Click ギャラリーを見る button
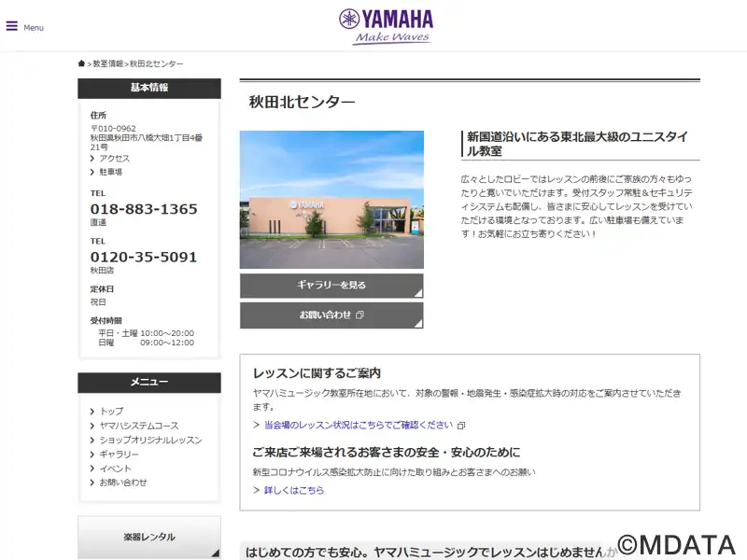This screenshot has height=560, width=747. [331, 286]
